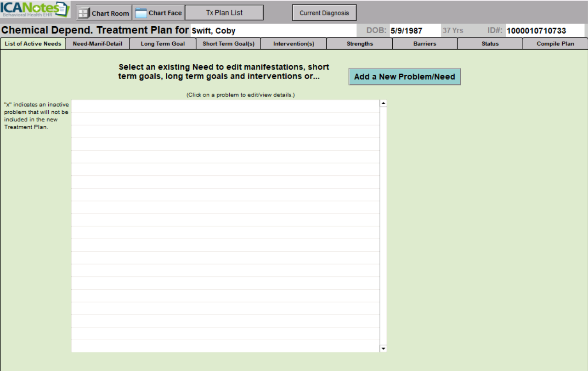Click scroll down arrow of needs list
The height and width of the screenshot is (371, 588).
coord(383,349)
